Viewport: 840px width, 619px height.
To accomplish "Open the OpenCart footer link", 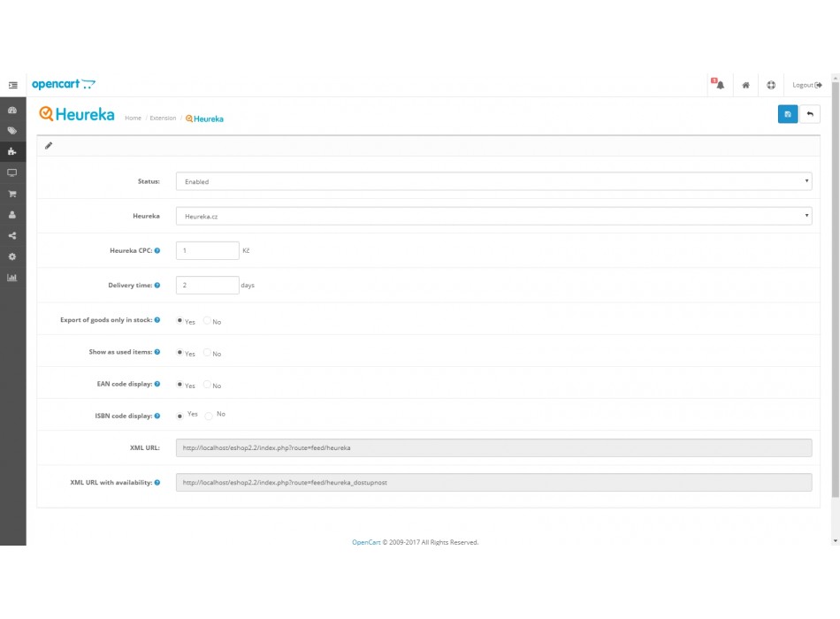I will 366,542.
